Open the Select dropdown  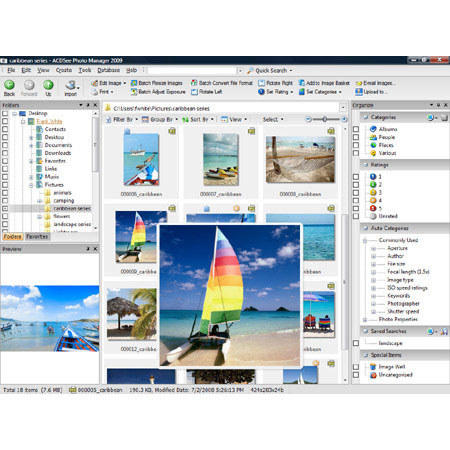coord(273,119)
